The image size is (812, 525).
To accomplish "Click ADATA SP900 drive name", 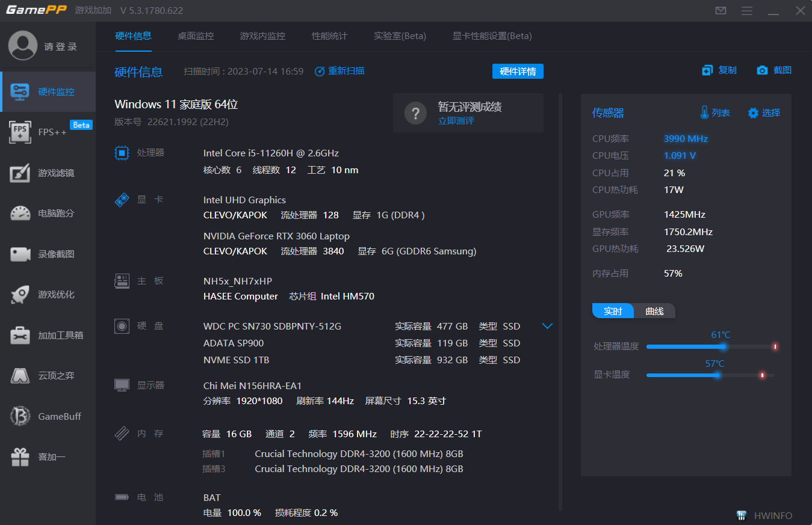I will pyautogui.click(x=234, y=343).
